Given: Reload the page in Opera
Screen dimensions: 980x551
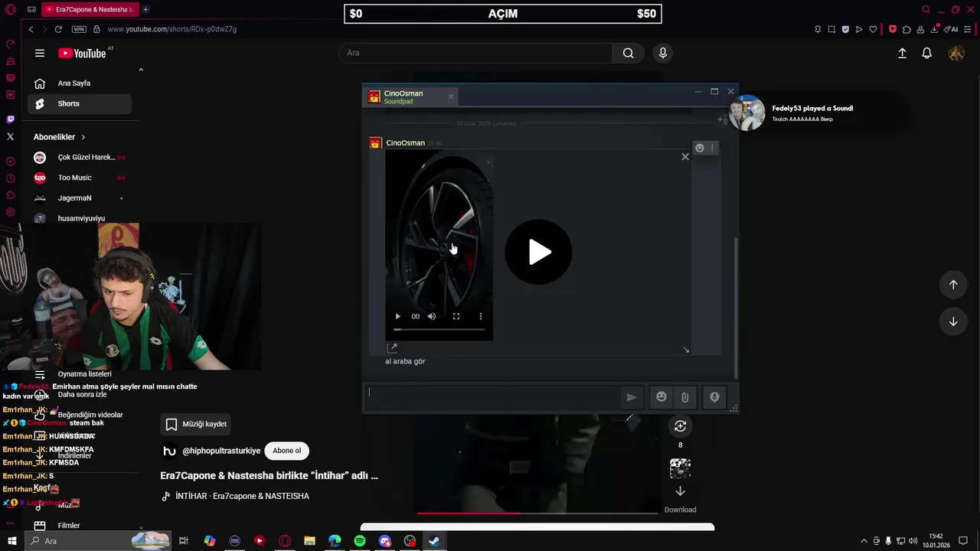Looking at the screenshot, I should pos(58,29).
